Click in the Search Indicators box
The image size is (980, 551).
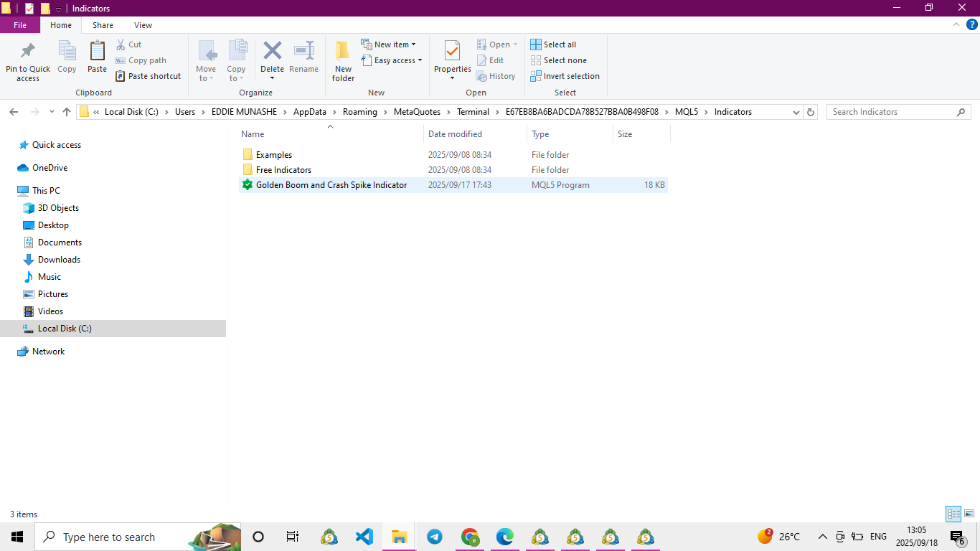click(x=898, y=112)
